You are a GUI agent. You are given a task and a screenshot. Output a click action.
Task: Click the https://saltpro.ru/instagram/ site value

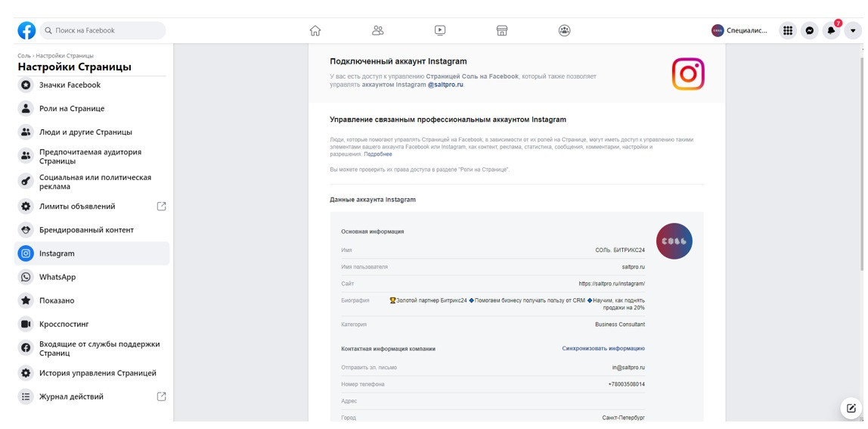point(612,284)
